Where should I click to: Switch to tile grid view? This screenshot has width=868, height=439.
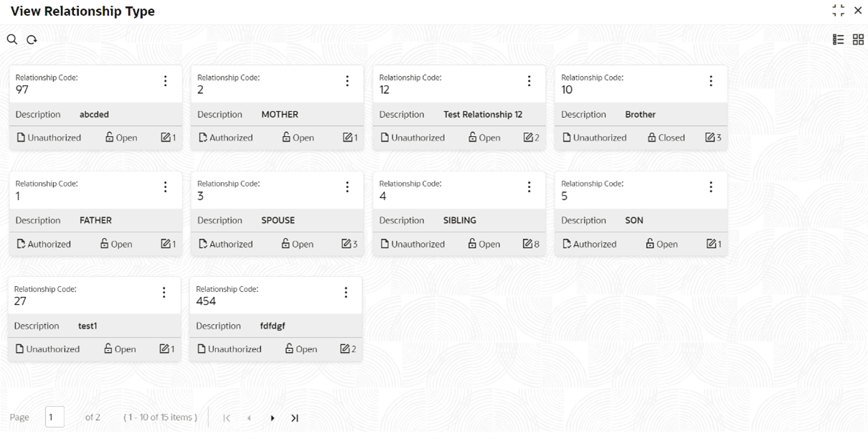(858, 39)
